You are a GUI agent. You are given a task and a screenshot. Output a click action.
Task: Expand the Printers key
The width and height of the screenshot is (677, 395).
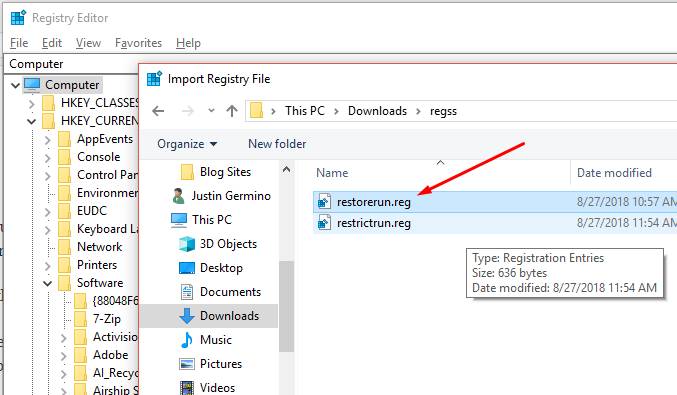click(x=47, y=265)
